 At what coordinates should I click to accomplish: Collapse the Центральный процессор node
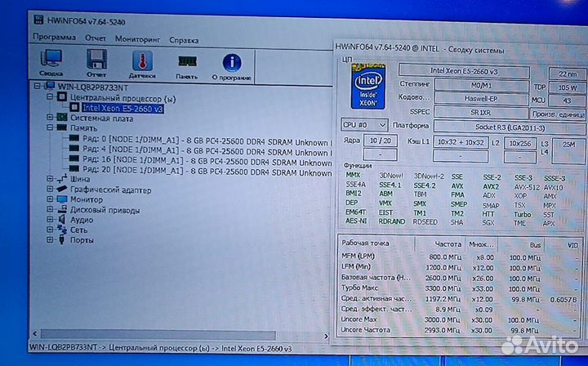[x=50, y=96]
